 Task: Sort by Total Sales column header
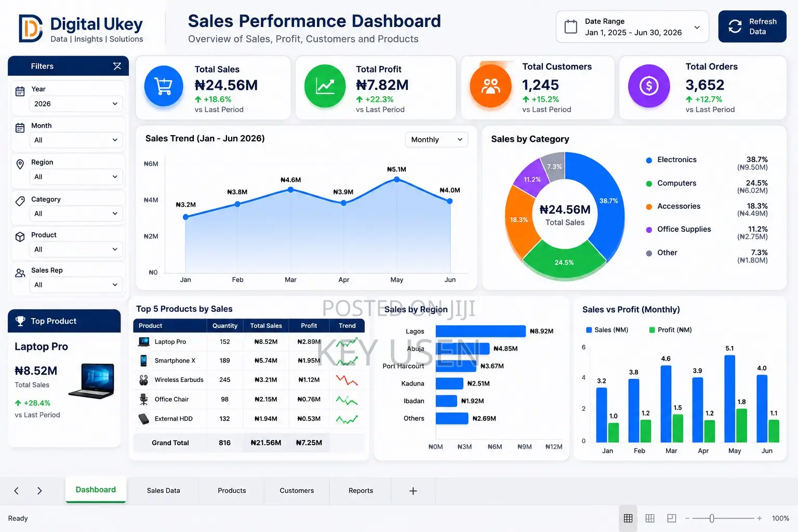point(266,326)
